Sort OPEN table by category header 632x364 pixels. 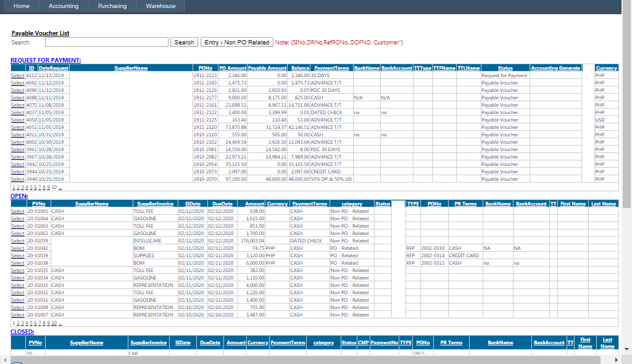click(x=352, y=204)
